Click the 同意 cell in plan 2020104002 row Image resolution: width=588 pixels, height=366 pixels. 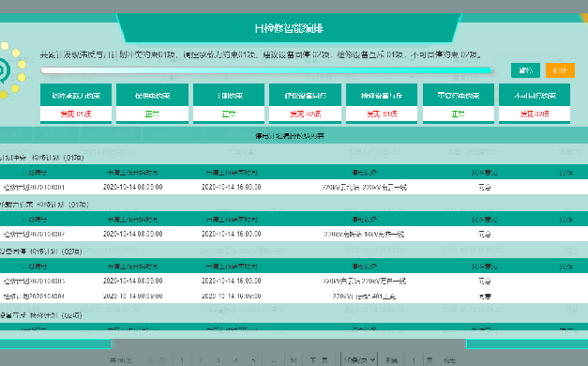pyautogui.click(x=485, y=234)
